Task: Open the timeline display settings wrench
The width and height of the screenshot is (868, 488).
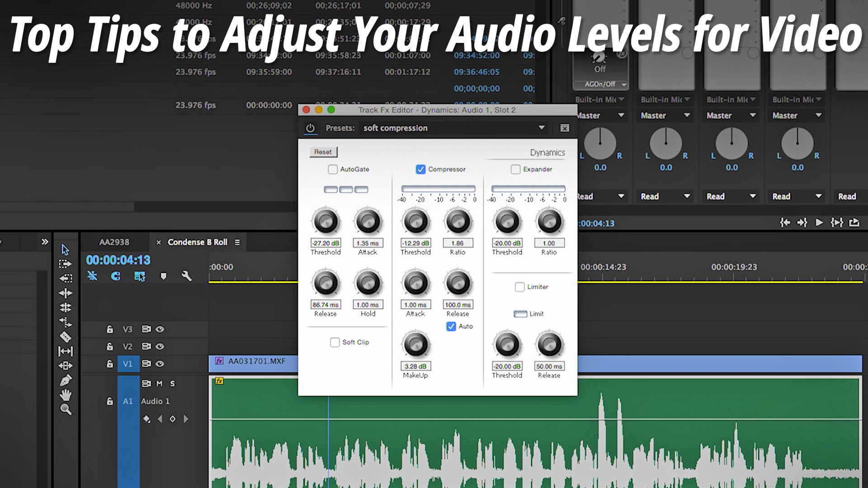Action: coord(186,276)
